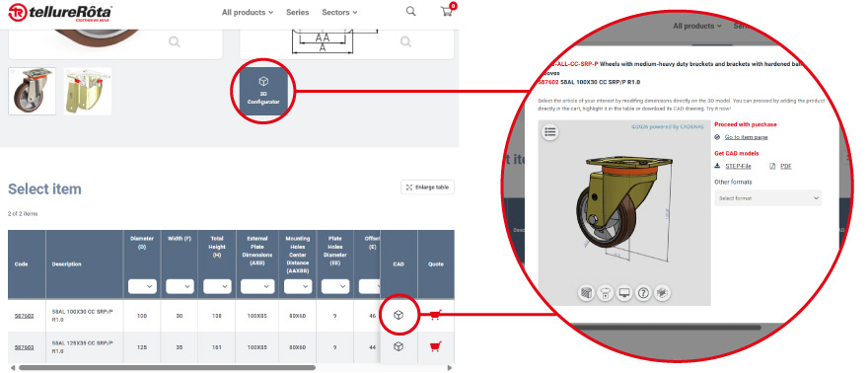The height and width of the screenshot is (373, 868).
Task: Click the Go to item page icon
Action: 717,137
